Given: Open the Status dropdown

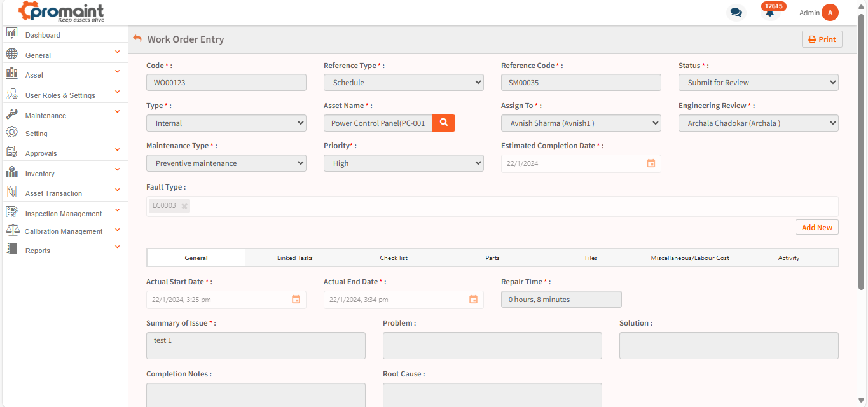Looking at the screenshot, I should [758, 83].
